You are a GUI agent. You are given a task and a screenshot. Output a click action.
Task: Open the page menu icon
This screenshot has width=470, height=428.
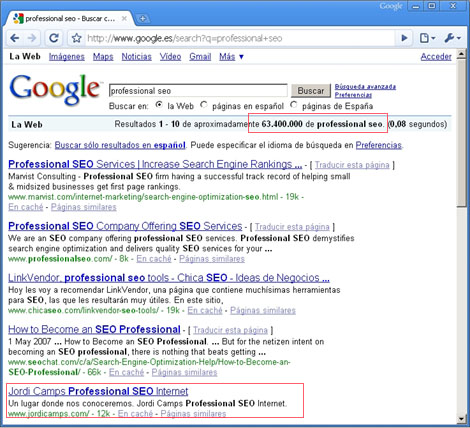[427, 38]
